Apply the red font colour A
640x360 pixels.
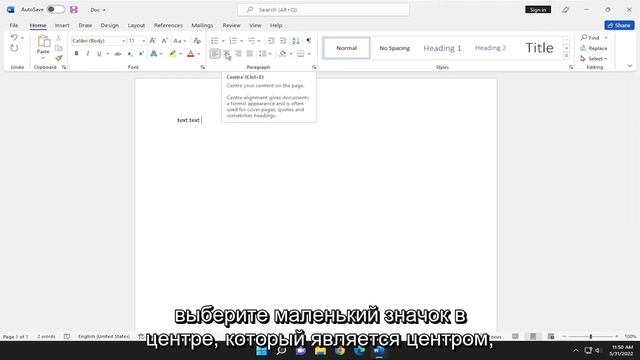(191, 53)
